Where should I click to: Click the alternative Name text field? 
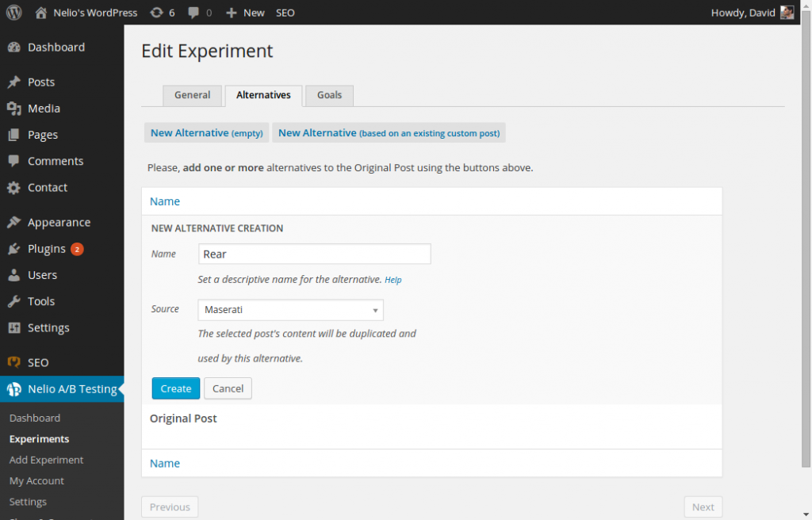point(315,254)
